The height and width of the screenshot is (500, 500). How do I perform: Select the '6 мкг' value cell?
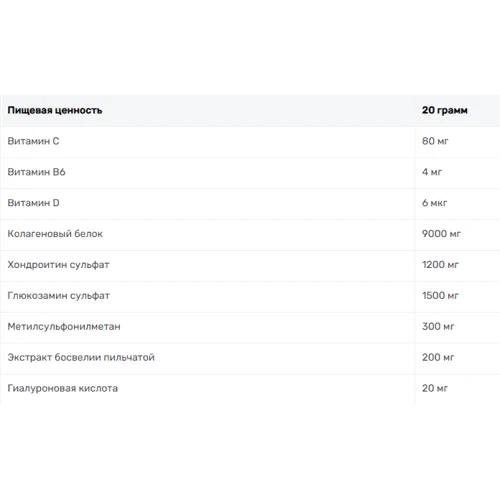pos(434,203)
